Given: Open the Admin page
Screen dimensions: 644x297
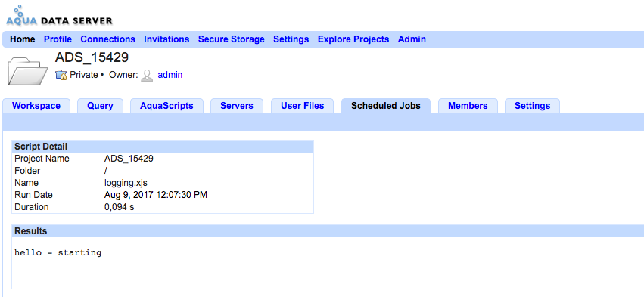Looking at the screenshot, I should tap(412, 39).
